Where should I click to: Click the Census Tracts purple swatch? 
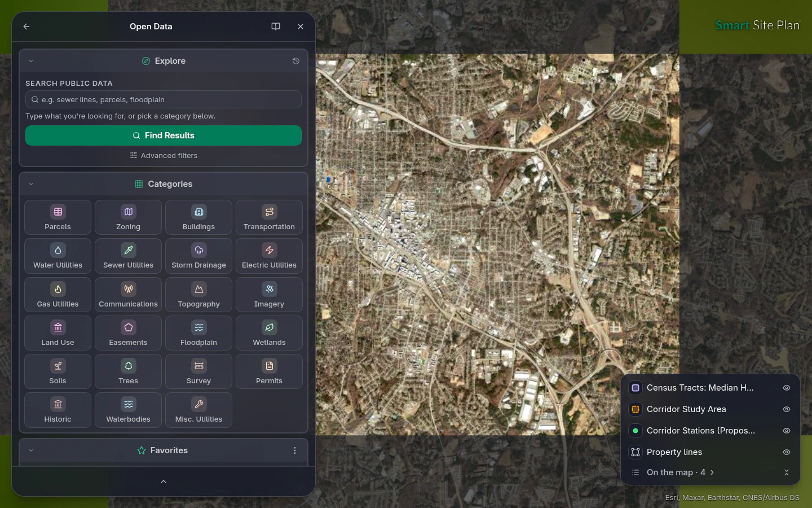(x=636, y=388)
